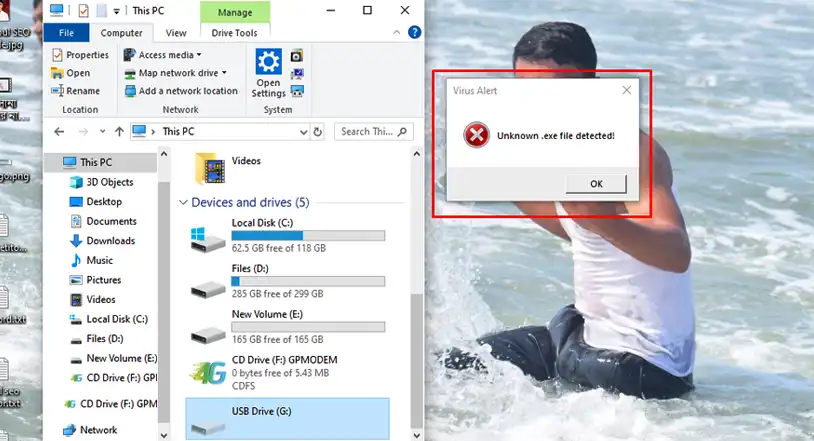The height and width of the screenshot is (441, 814).
Task: Select This PC in navigation pane
Action: pyautogui.click(x=100, y=163)
